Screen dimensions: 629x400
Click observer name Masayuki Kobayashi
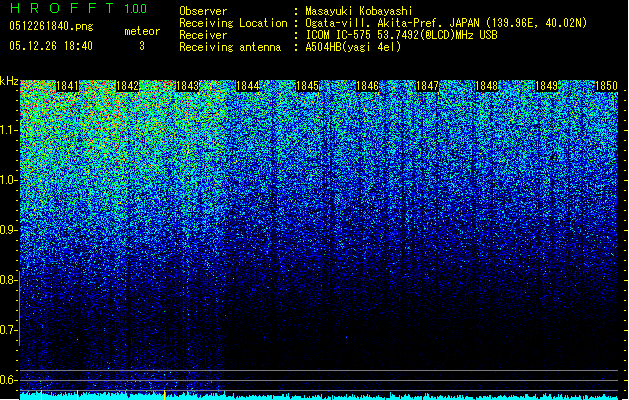359,11
